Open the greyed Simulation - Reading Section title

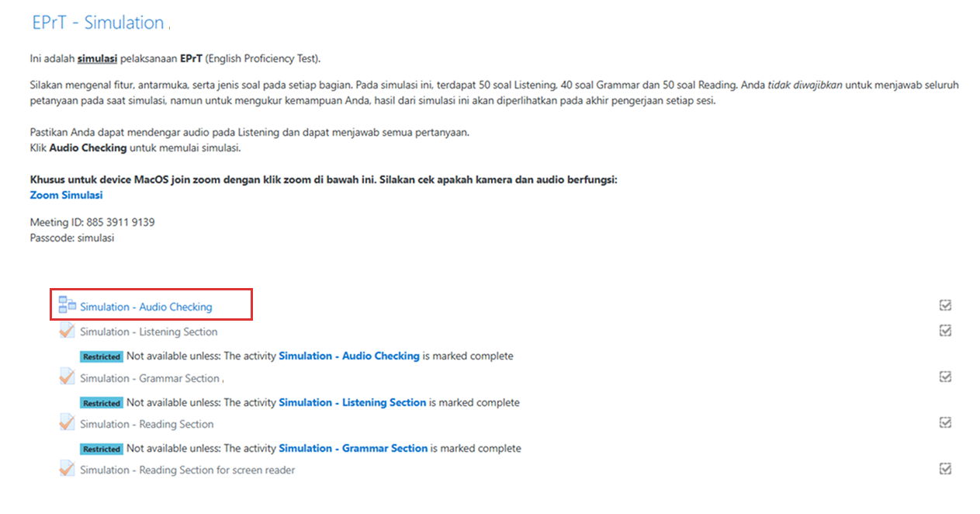pos(147,424)
